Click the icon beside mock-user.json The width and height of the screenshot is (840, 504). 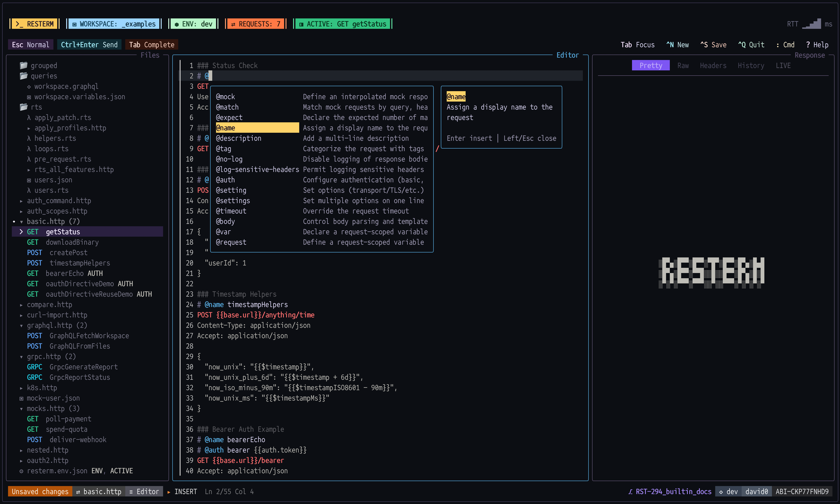pyautogui.click(x=22, y=398)
